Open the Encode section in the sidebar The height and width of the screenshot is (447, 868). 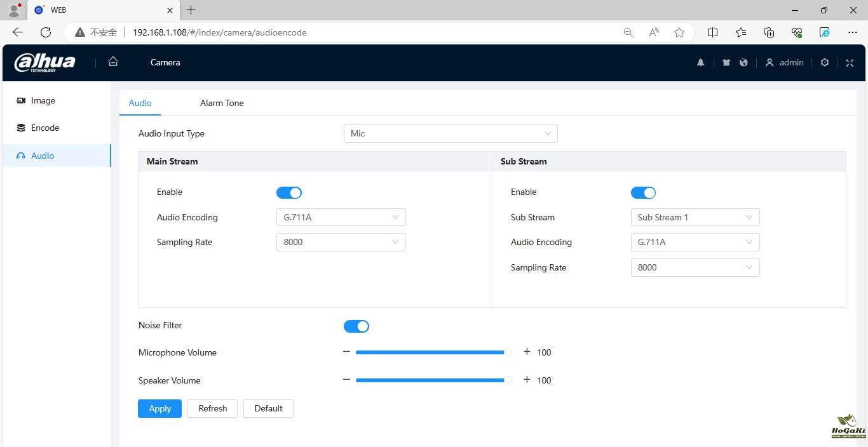pyautogui.click(x=45, y=128)
